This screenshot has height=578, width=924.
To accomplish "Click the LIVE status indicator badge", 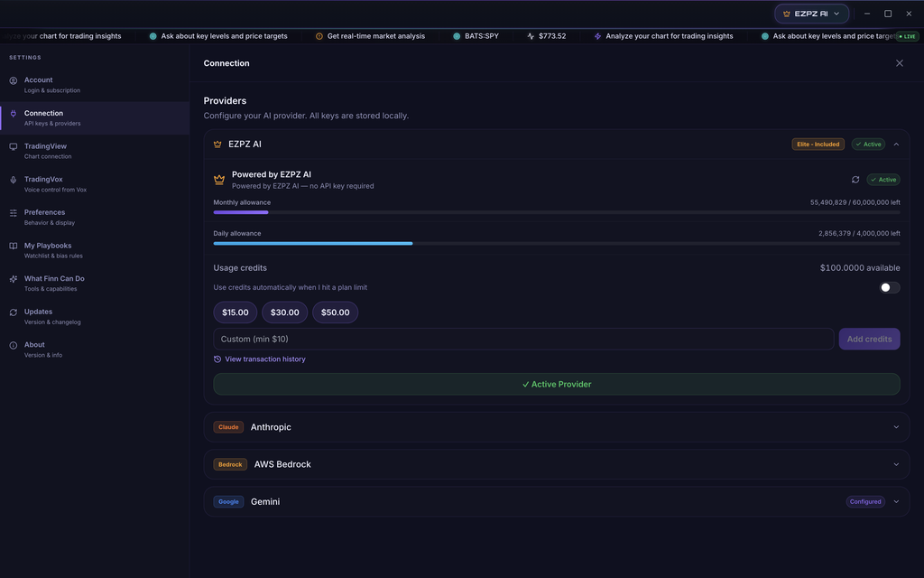I will pos(907,36).
